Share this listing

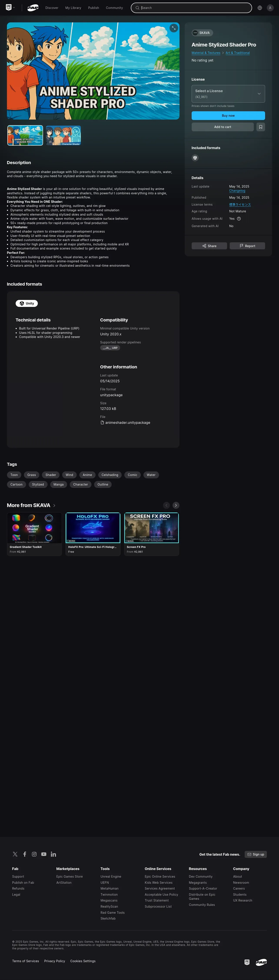[209, 246]
